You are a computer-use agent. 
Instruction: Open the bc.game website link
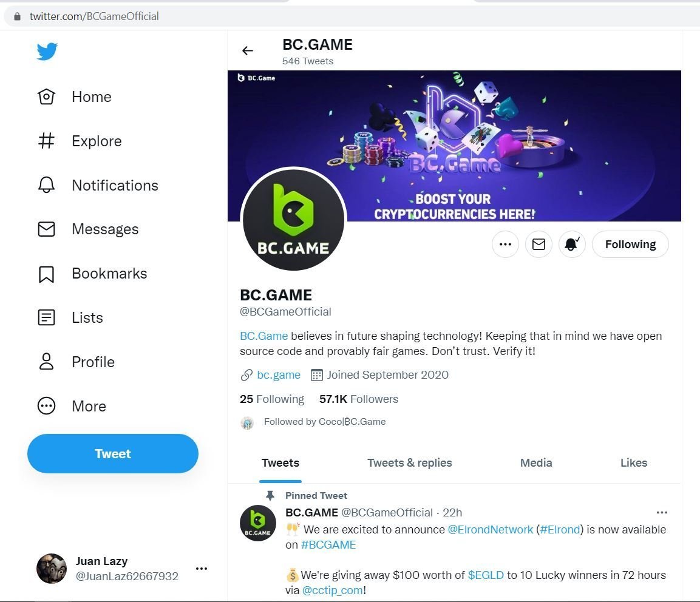(279, 375)
